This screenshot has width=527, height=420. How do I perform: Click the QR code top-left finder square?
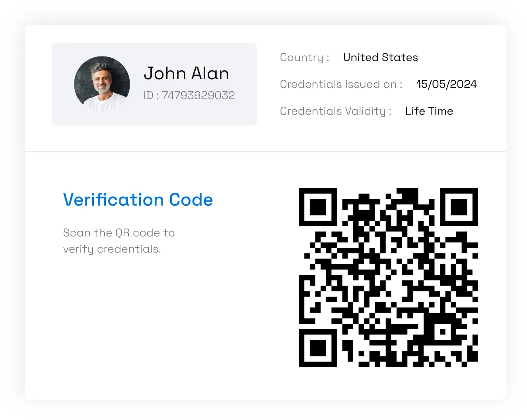(x=318, y=207)
